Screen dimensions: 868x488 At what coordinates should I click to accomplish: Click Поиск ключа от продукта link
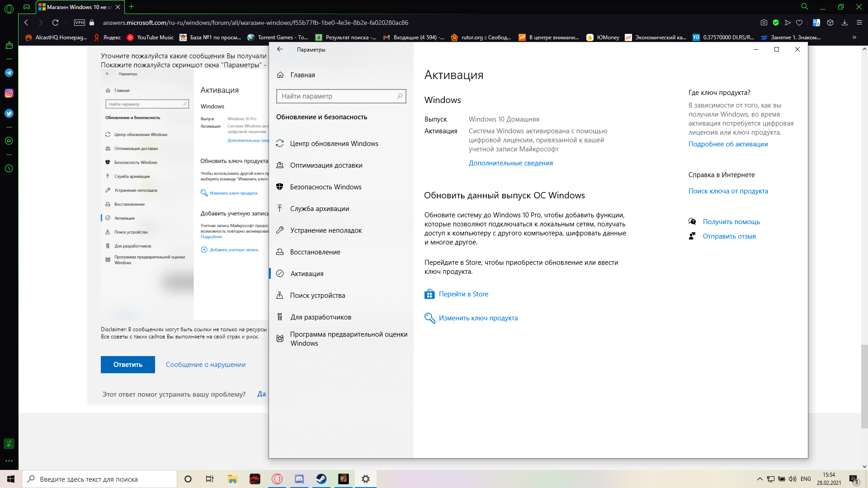(x=728, y=191)
